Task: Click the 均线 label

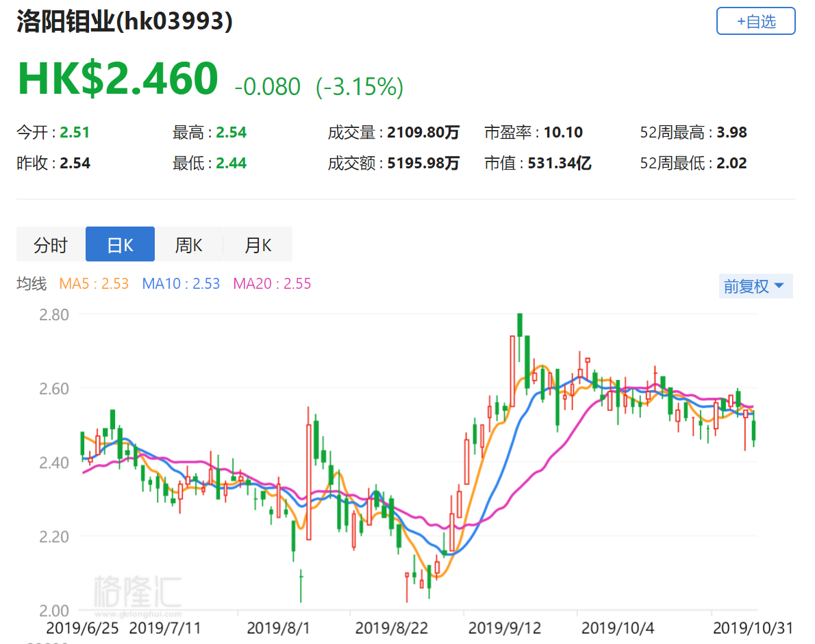Action: [x=32, y=283]
